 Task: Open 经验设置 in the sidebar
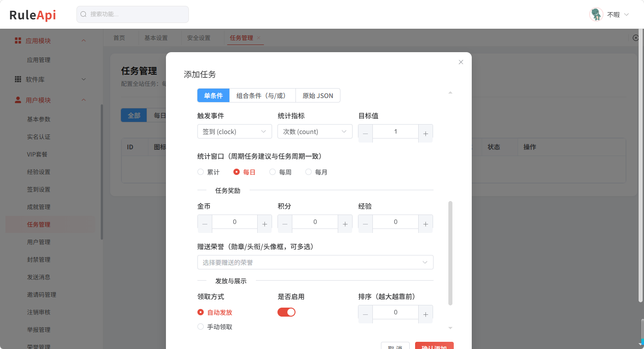39,172
